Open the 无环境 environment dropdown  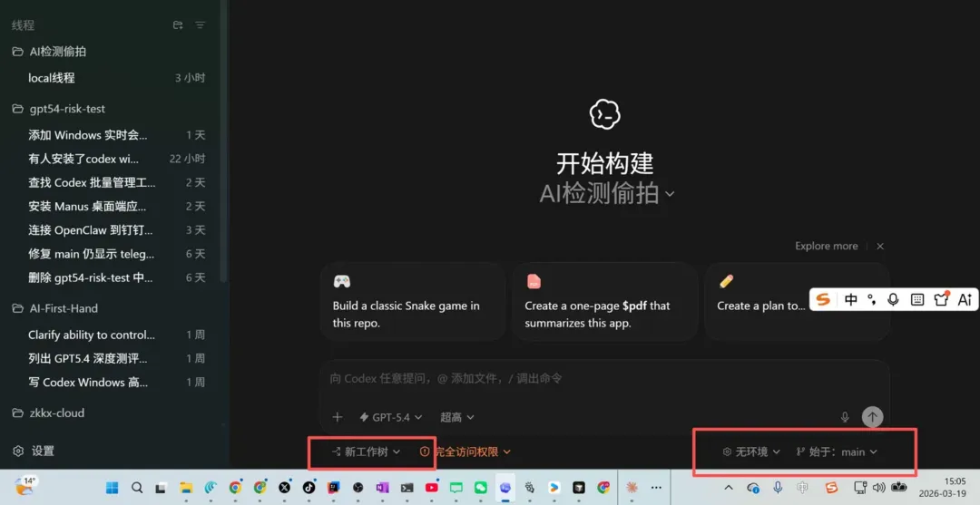pyautogui.click(x=751, y=452)
